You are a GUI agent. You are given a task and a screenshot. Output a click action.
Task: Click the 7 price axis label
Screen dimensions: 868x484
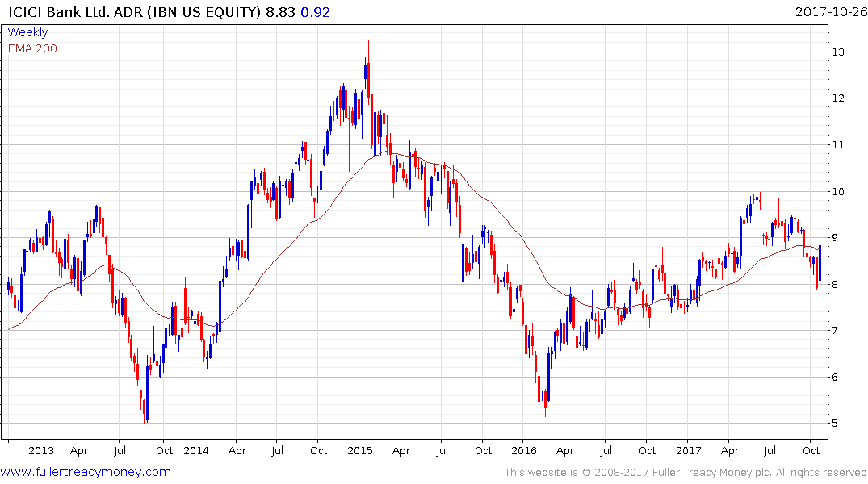point(835,331)
